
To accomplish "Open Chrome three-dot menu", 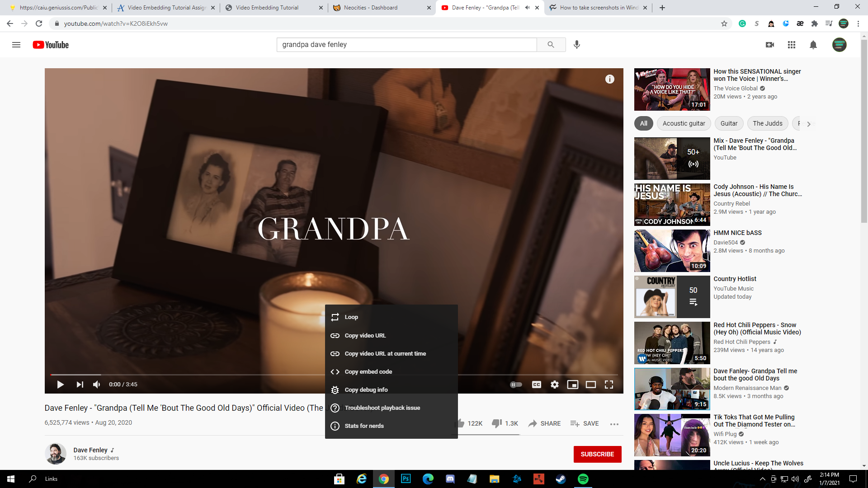I will 858,23.
